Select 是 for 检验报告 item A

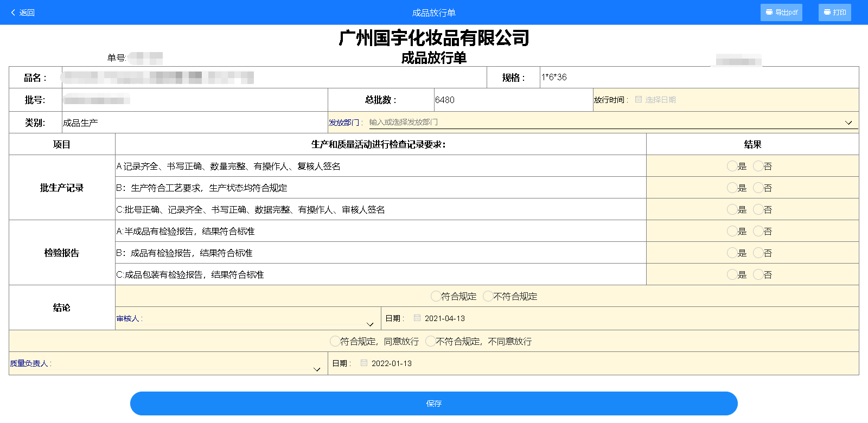click(732, 232)
